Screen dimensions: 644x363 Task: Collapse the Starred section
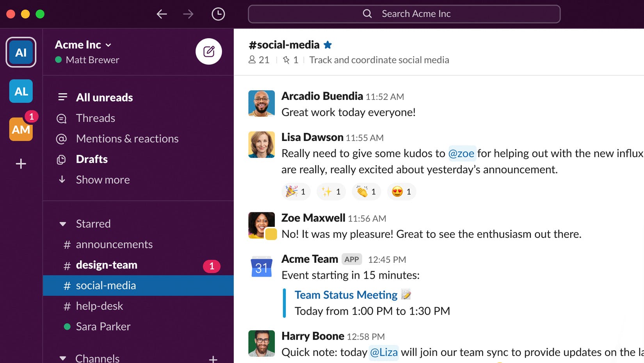[x=62, y=224]
